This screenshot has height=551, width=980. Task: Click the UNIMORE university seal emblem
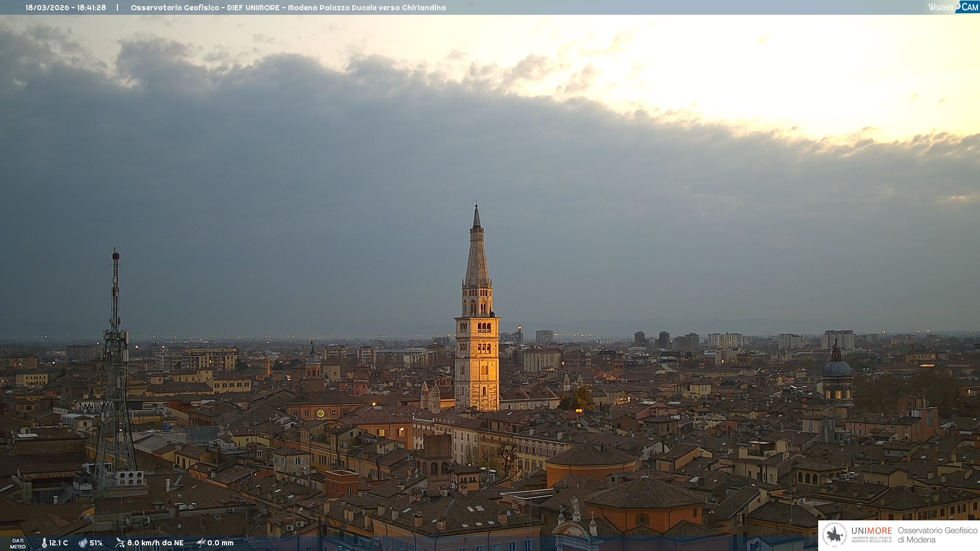pyautogui.click(x=835, y=535)
